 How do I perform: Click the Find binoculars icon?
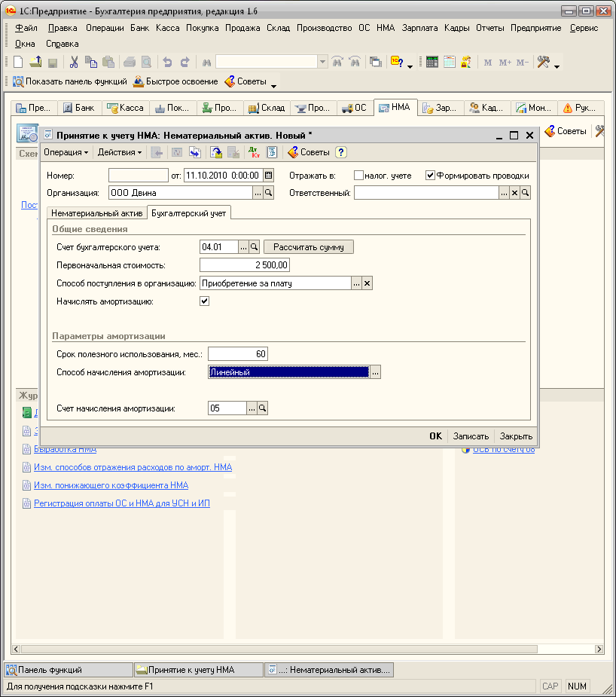point(206,63)
